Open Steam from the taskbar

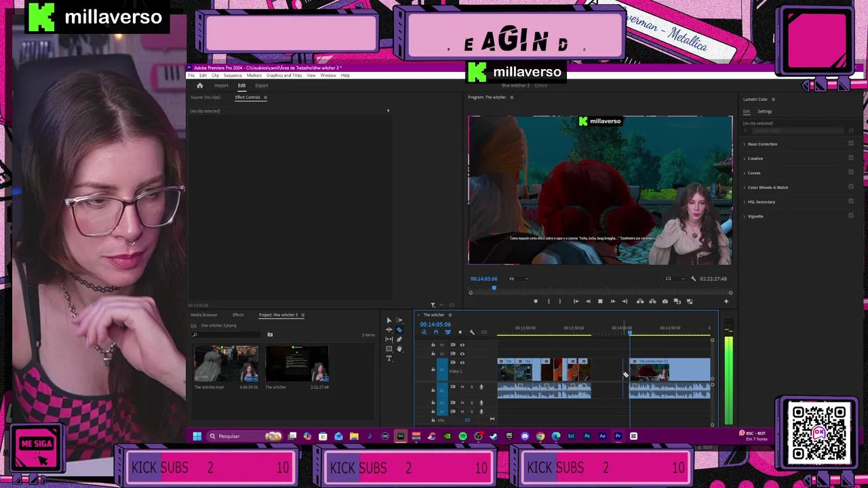(x=494, y=436)
